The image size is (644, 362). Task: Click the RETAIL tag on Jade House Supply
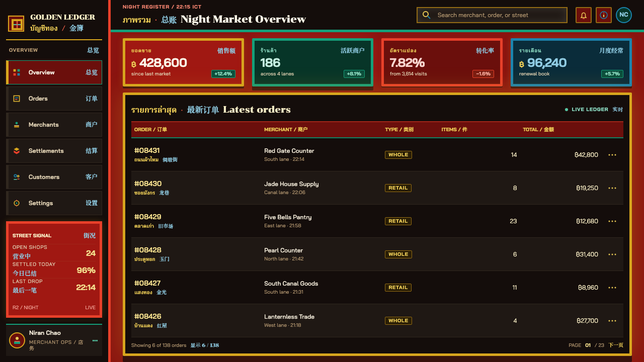click(398, 188)
